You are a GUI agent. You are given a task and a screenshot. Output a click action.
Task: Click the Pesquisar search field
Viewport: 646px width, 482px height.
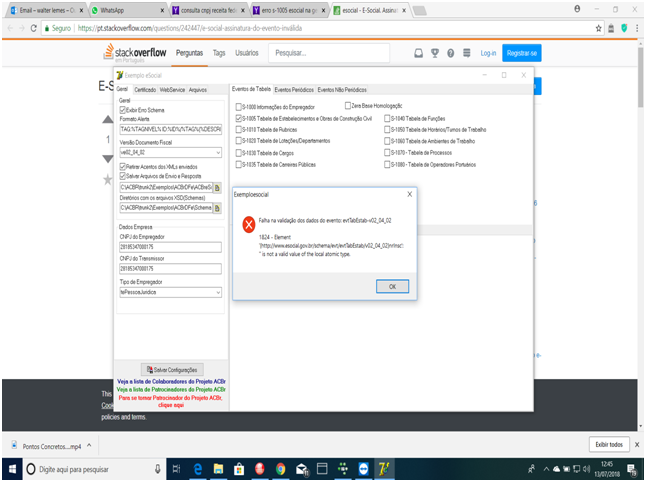pyautogui.click(x=329, y=53)
